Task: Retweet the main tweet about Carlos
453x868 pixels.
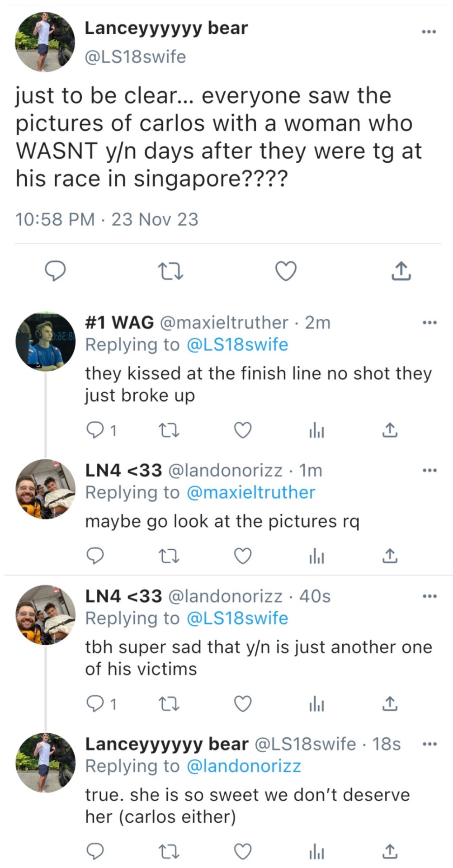Action: click(x=170, y=271)
